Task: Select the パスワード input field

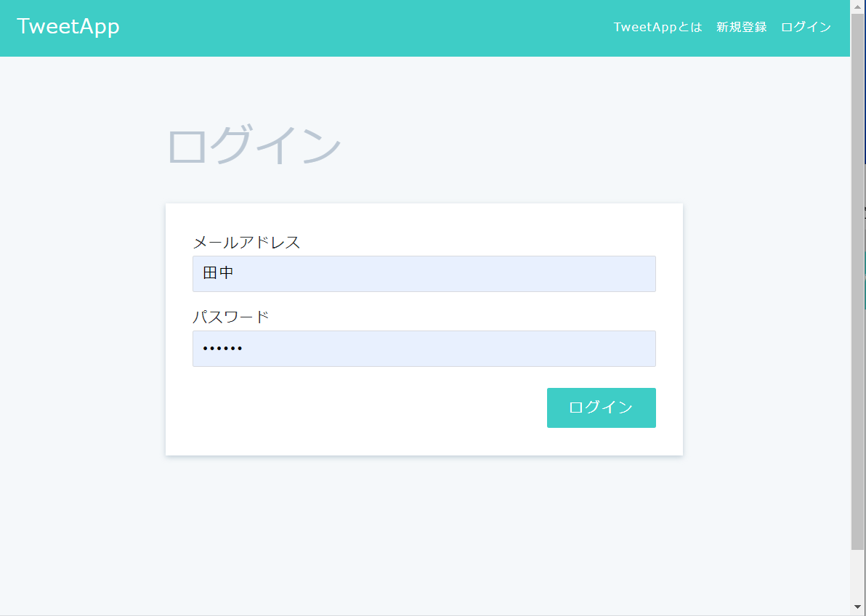Action: click(424, 349)
